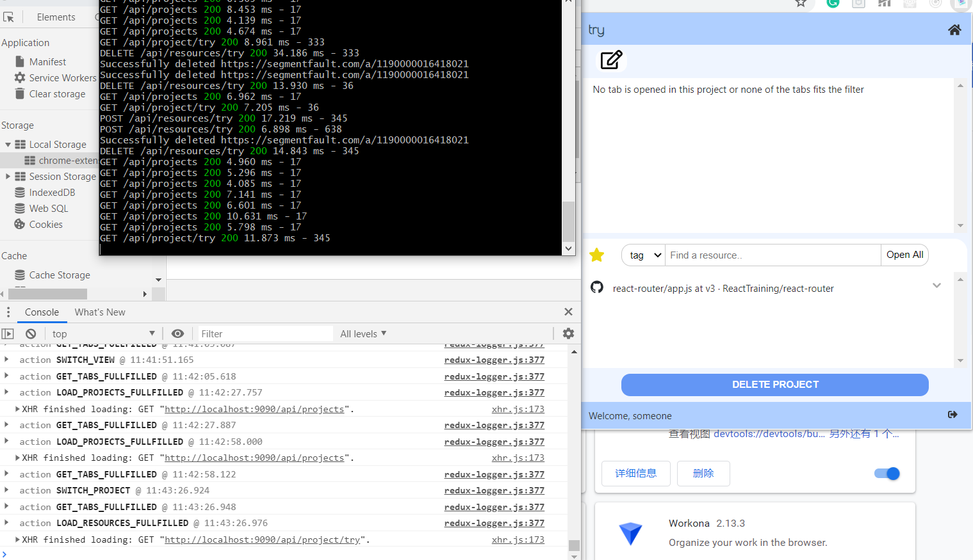973x560 pixels.
Task: Toggle the console sidebar icon
Action: [8, 333]
